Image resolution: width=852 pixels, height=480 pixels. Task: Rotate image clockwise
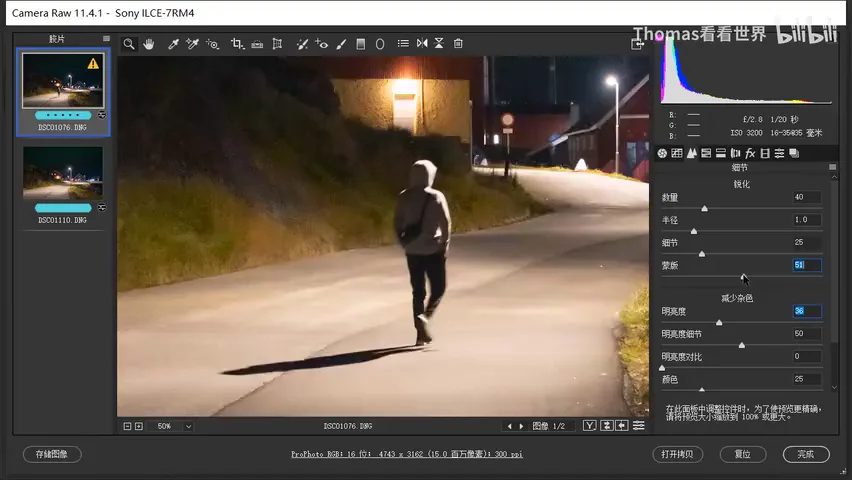click(x=439, y=43)
